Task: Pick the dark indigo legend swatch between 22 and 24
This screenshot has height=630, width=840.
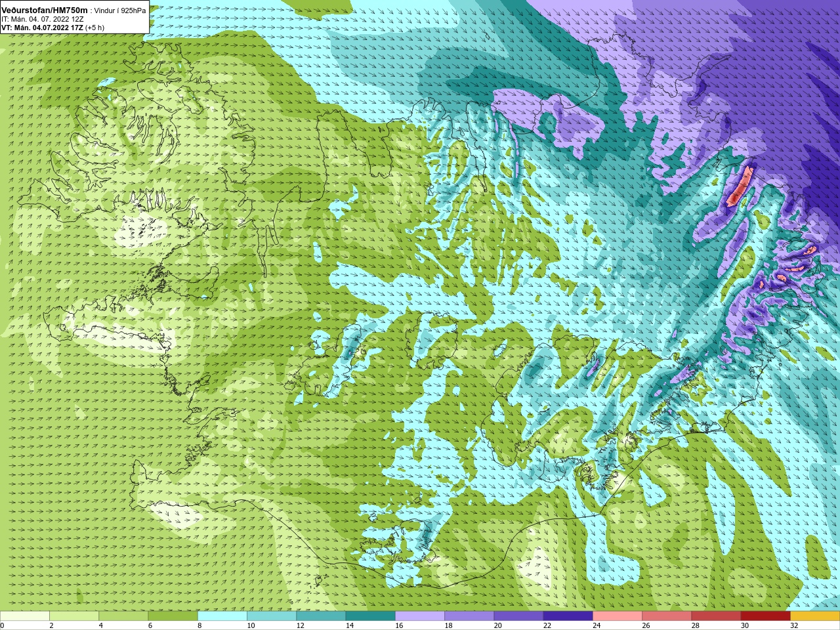Action: coord(568,616)
